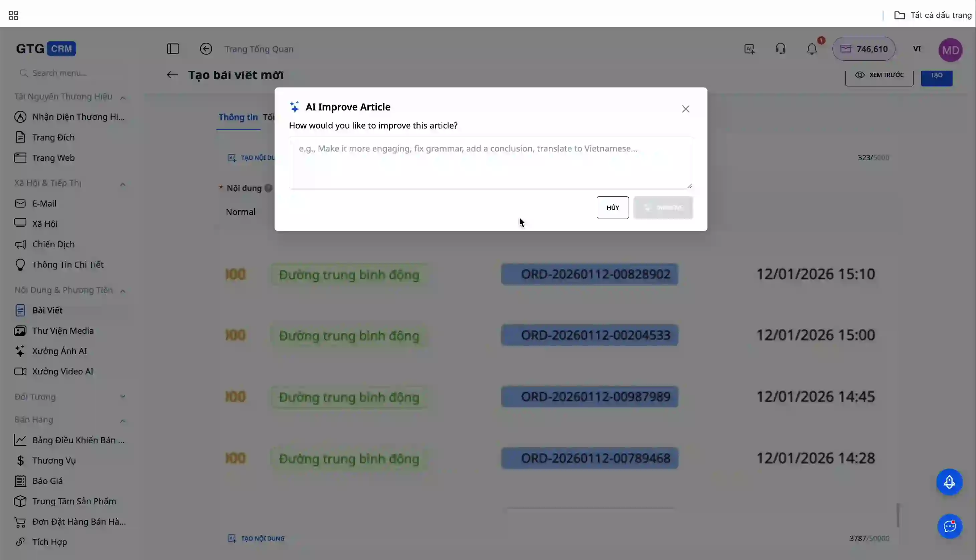Open Xưởng Ảnh AI in sidebar

click(x=59, y=351)
